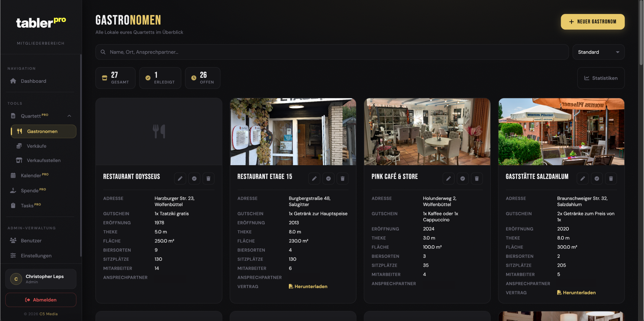644x321 pixels.
Task: Go to the Dashboard page
Action: 33,81
